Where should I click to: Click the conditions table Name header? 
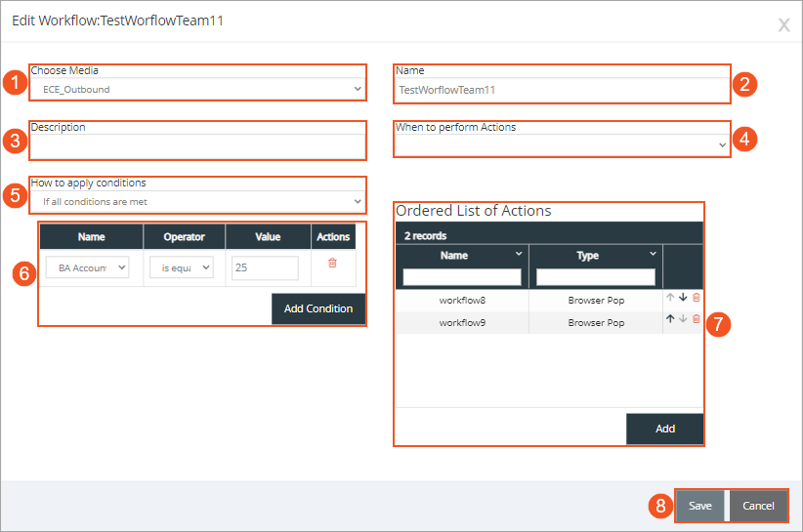[91, 237]
